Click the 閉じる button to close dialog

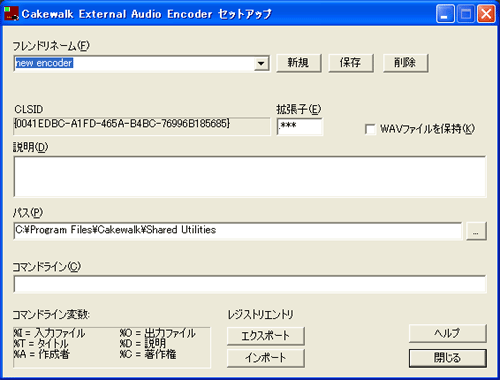[448, 358]
